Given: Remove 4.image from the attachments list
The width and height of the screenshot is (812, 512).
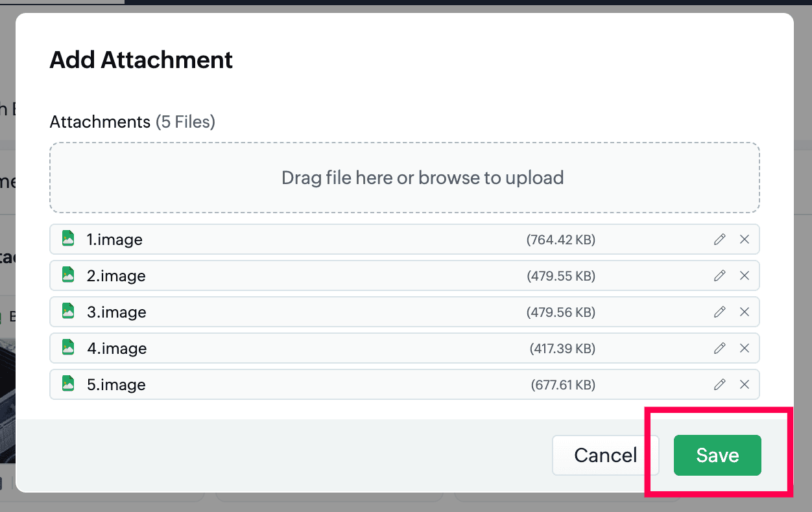Looking at the screenshot, I should 745,349.
